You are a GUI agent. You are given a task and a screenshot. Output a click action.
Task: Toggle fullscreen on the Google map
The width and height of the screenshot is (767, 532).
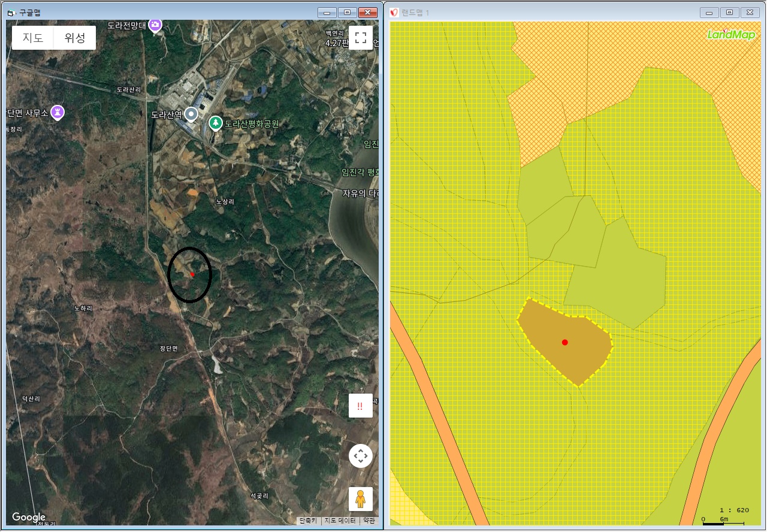(x=360, y=38)
